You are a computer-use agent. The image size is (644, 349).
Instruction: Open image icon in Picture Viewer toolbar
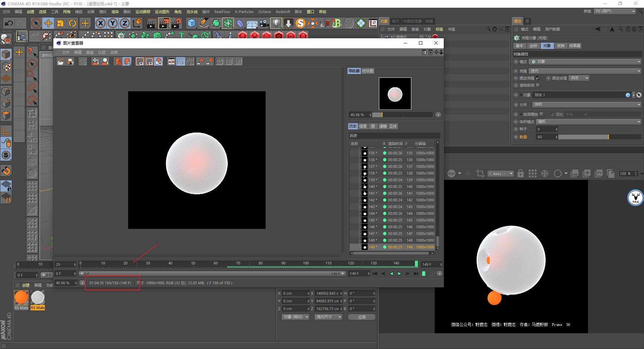click(x=61, y=61)
